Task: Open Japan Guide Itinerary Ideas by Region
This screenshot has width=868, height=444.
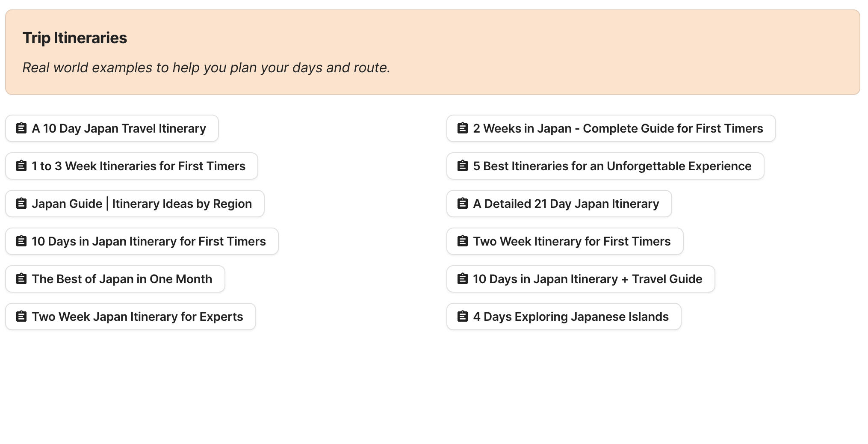Action: [135, 203]
